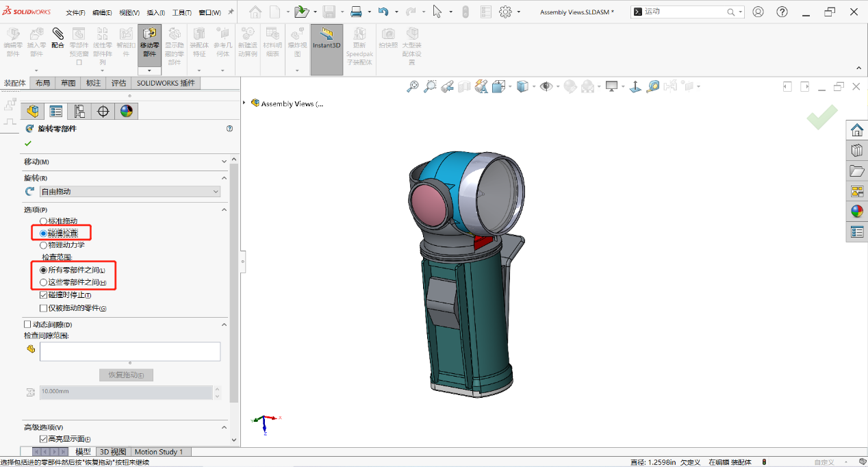Enable the 动态间隙 checkbox
This screenshot has height=467, width=868.
click(x=27, y=325)
